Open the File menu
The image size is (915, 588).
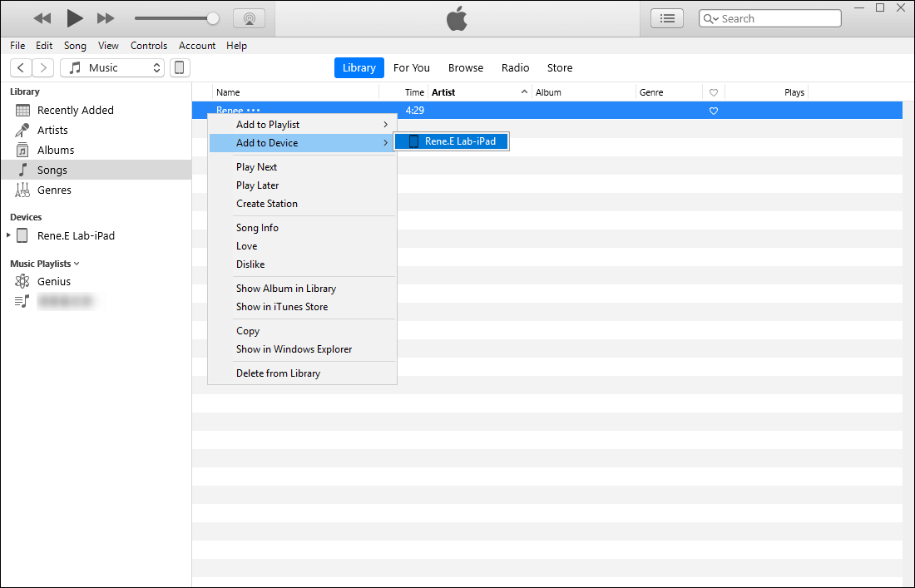pyautogui.click(x=17, y=46)
